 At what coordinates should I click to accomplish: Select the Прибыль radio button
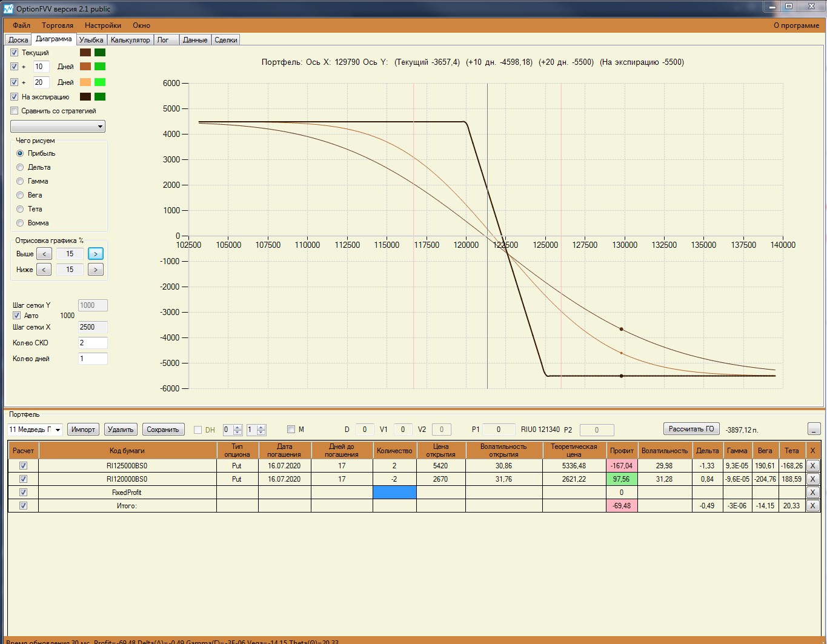(20, 153)
